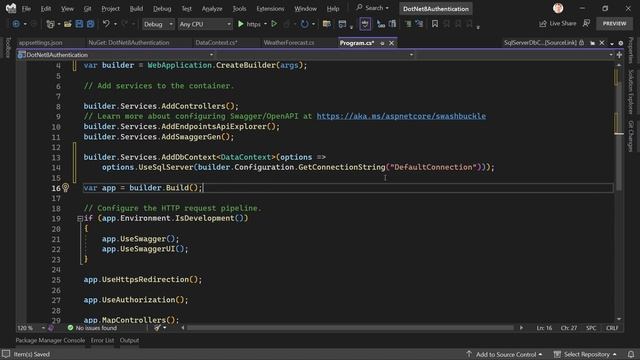640x360 pixels.
Task: Open the Edit menu
Action: pos(46,9)
